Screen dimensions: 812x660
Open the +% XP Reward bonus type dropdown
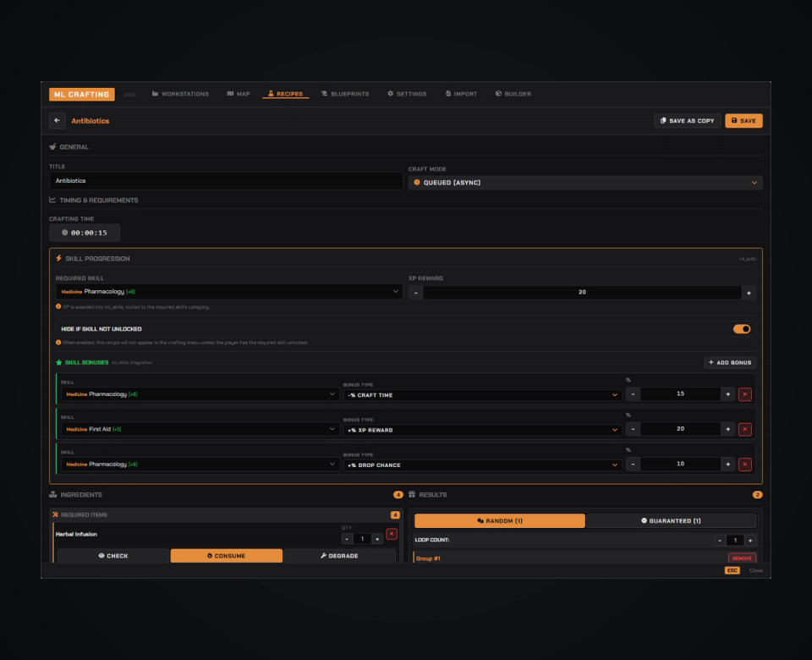(482, 430)
